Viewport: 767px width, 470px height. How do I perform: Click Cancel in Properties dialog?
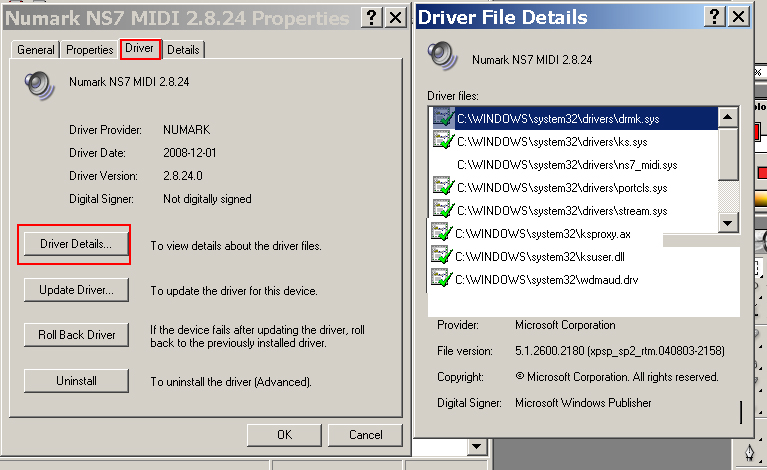(365, 435)
